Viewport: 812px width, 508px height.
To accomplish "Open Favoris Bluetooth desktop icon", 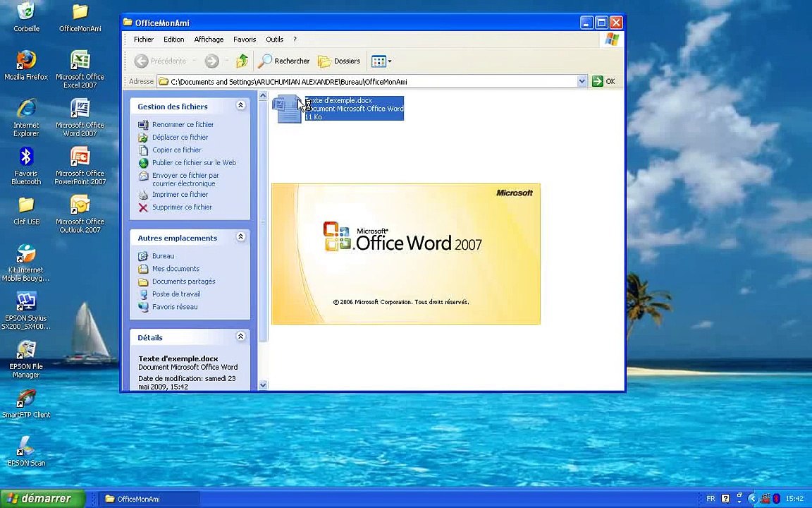I will coord(26,166).
